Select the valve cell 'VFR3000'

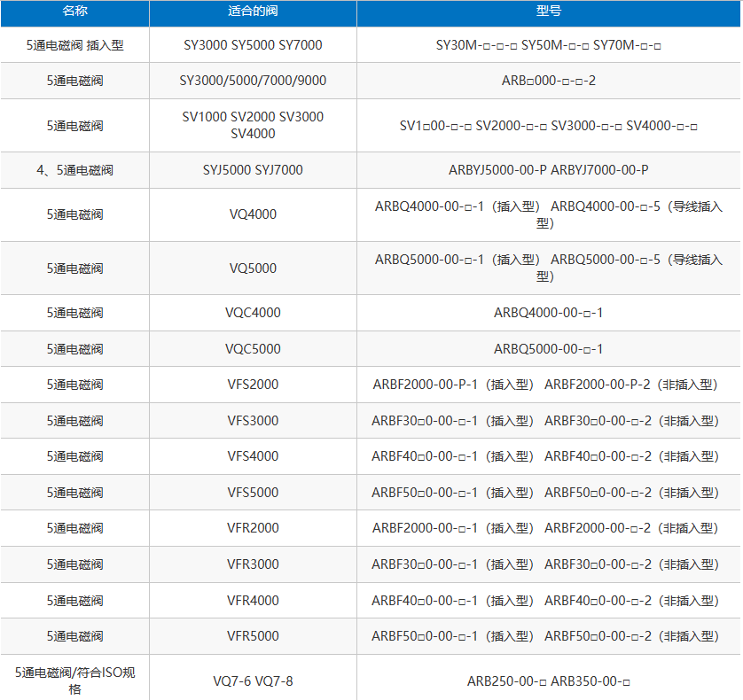click(x=253, y=564)
